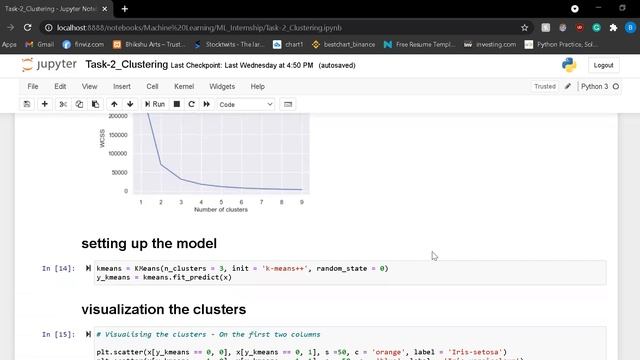
Task: Restart kernel and run all cells
Action: pos(207,104)
